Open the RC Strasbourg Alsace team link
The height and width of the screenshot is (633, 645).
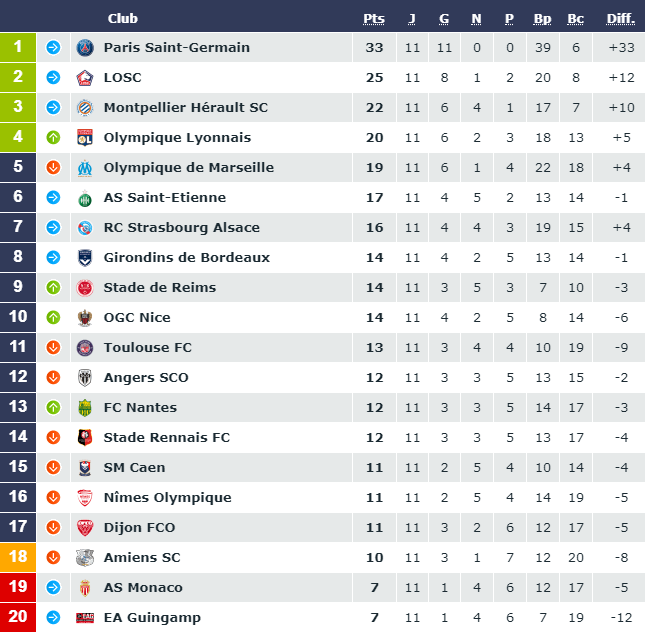pyautogui.click(x=182, y=227)
